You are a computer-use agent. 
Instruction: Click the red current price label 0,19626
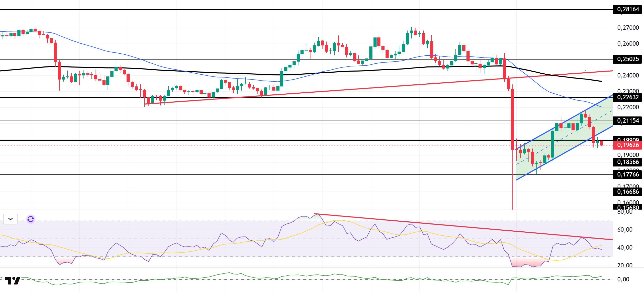tap(628, 145)
